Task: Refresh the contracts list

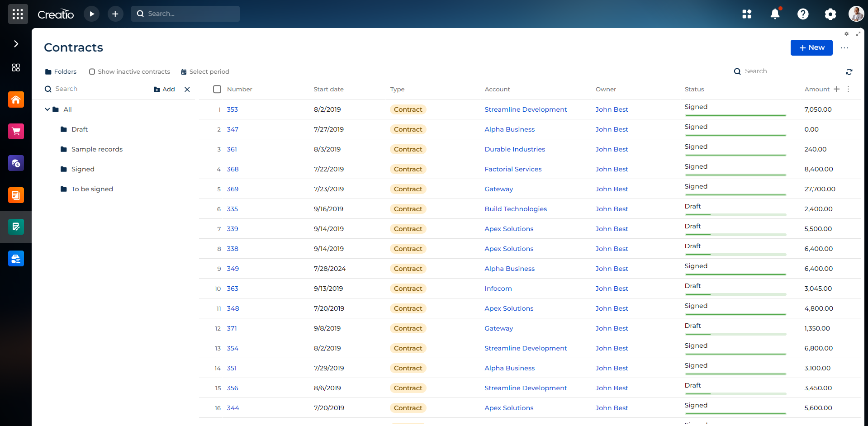Action: 849,71
